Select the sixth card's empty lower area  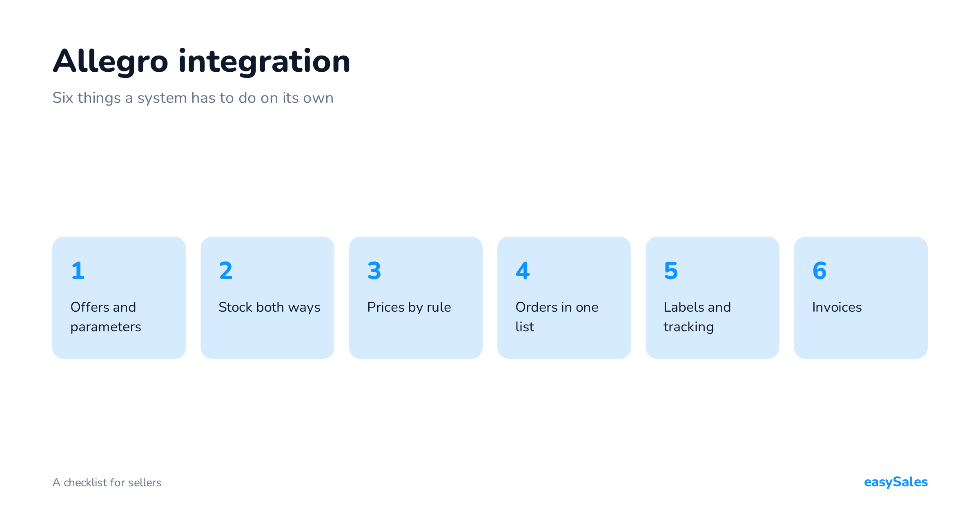pos(861,339)
